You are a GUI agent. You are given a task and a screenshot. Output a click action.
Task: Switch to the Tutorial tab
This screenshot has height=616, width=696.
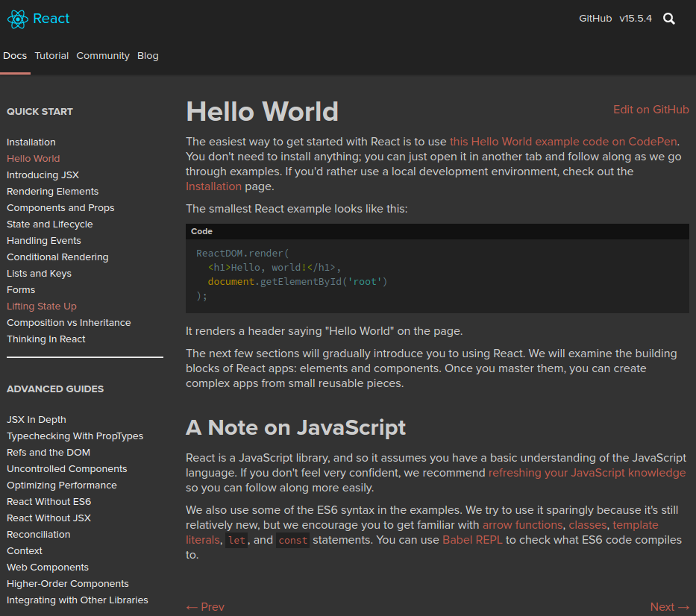point(51,55)
